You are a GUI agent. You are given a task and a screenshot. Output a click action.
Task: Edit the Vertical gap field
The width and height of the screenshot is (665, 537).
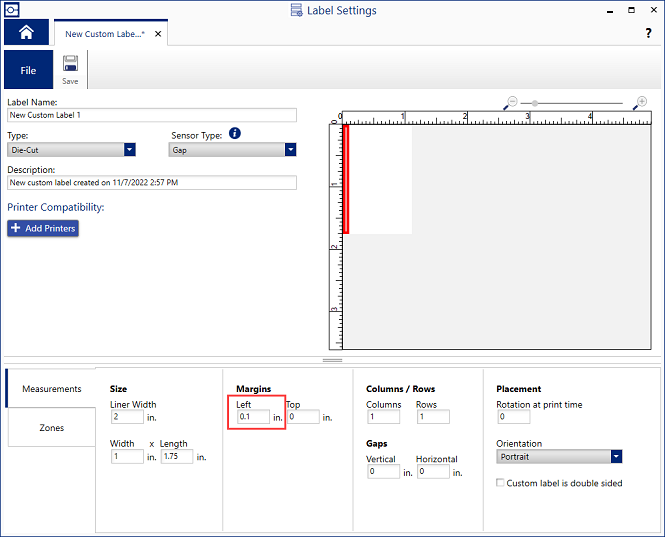click(x=383, y=471)
